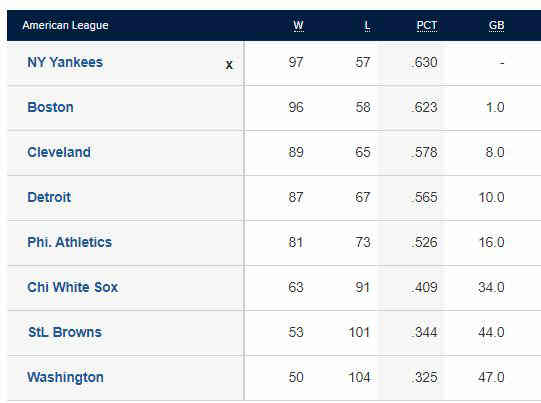Click the American League table heading
Viewport: 541px width, 403px height.
point(65,25)
